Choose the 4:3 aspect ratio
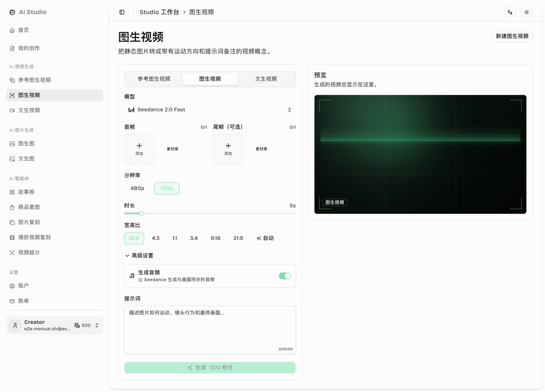Screen dimensions: 545x392 point(156,238)
